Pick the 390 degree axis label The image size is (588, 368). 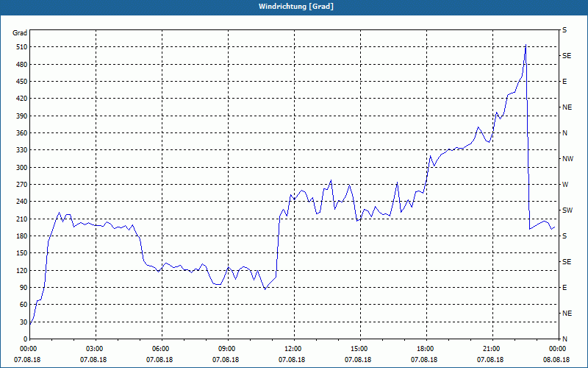[22, 116]
